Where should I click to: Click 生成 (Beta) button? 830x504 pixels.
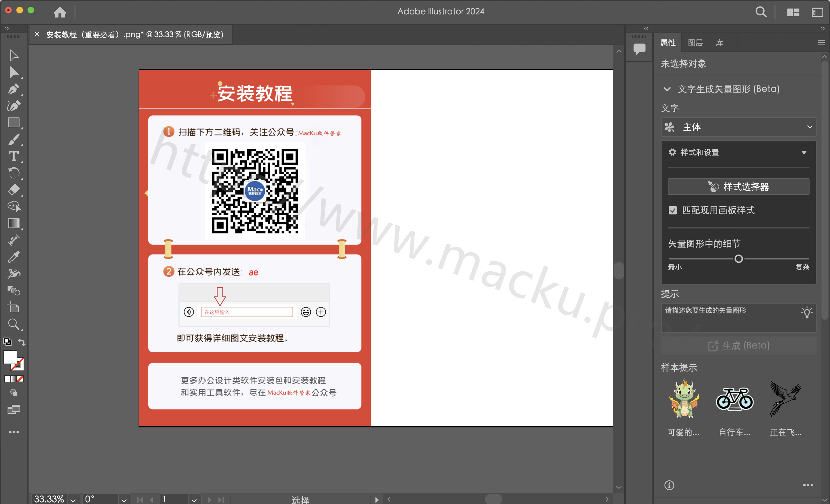[x=738, y=345]
